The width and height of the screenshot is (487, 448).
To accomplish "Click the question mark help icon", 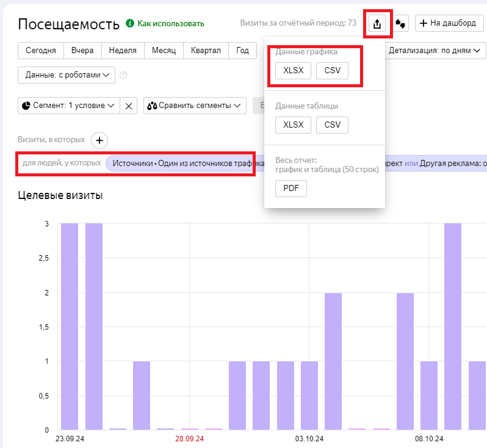I will coord(123,75).
